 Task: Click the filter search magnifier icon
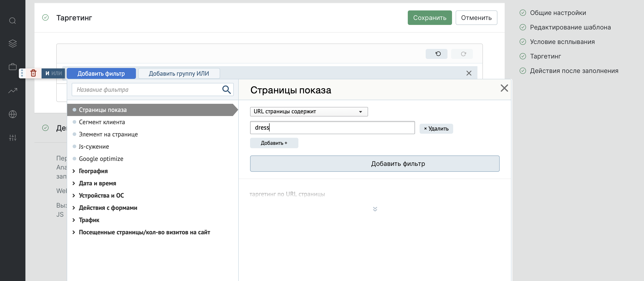pos(226,89)
